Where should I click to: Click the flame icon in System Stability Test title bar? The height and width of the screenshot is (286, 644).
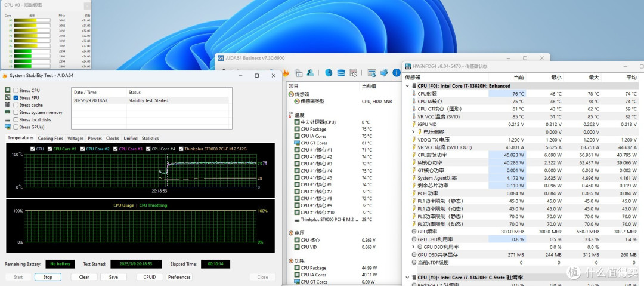5,76
